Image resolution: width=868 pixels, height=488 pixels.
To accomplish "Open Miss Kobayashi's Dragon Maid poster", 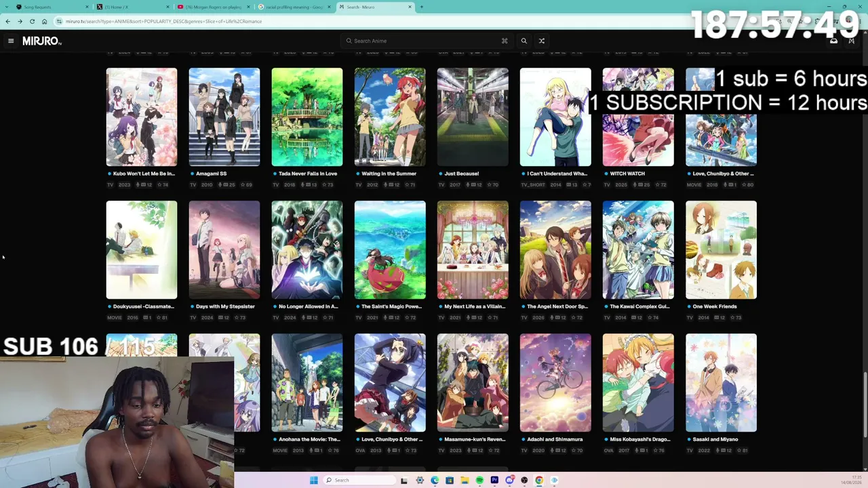I will tap(638, 382).
